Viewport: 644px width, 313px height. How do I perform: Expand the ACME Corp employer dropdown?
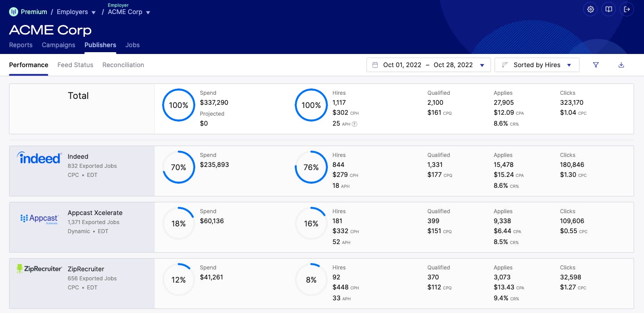point(129,12)
